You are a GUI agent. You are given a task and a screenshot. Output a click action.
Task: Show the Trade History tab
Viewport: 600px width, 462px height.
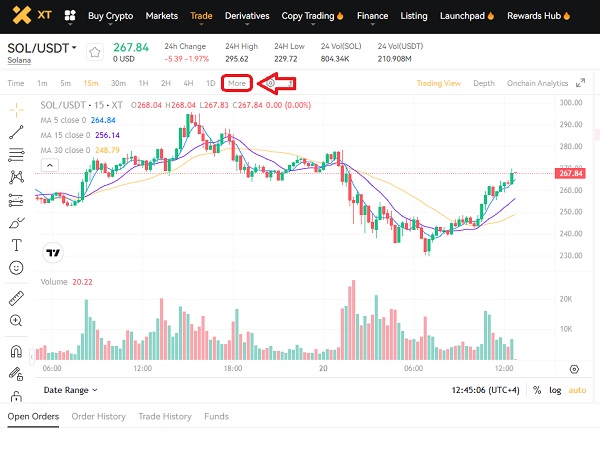(165, 416)
